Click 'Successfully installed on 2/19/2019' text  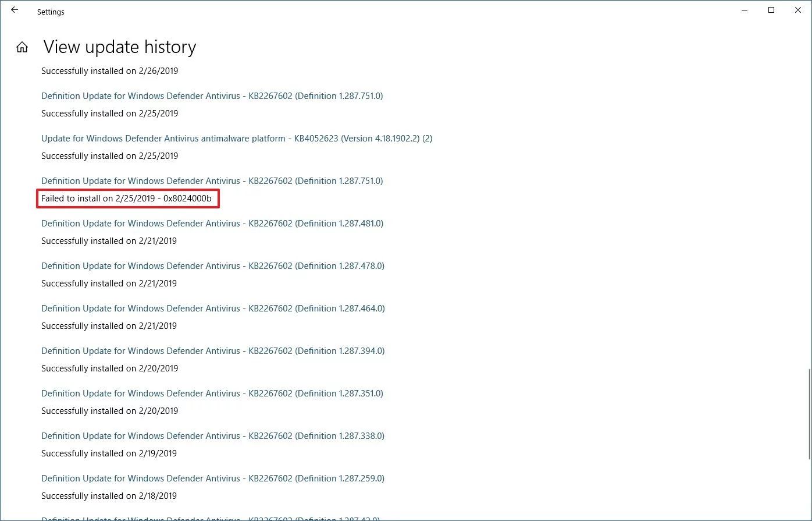109,453
